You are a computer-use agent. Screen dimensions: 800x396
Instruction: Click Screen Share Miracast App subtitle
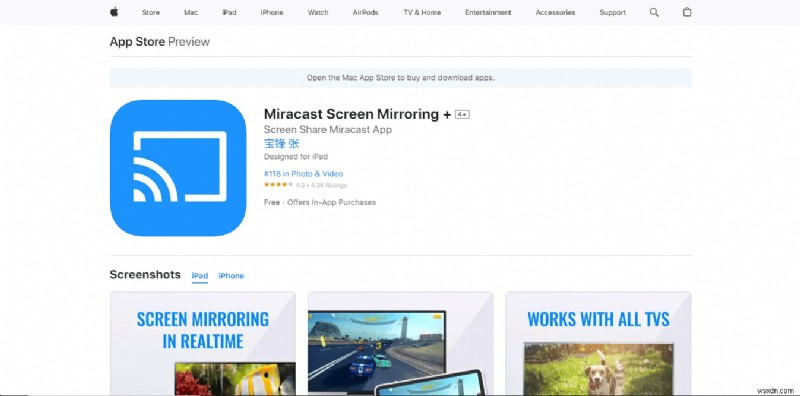pos(328,130)
